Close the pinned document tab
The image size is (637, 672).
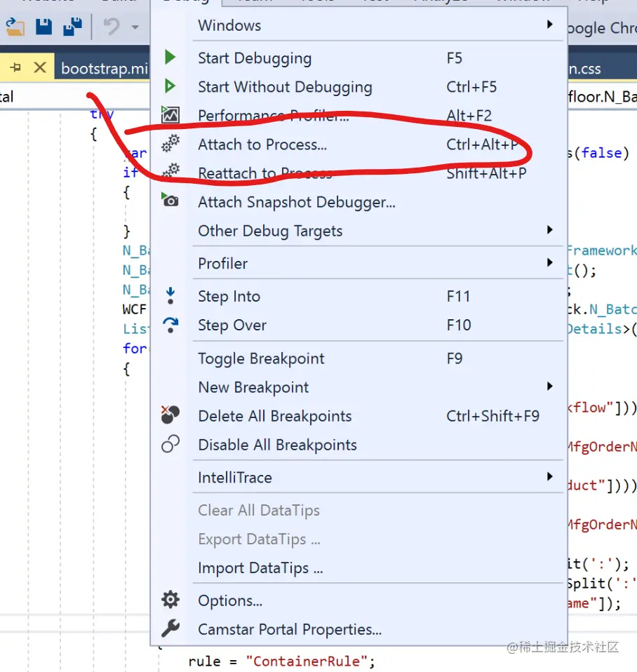click(x=40, y=67)
